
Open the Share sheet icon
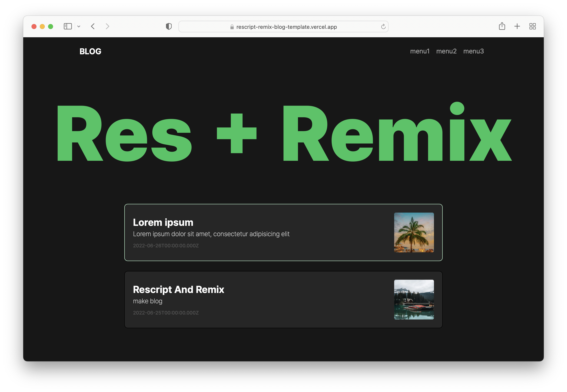[x=502, y=26]
